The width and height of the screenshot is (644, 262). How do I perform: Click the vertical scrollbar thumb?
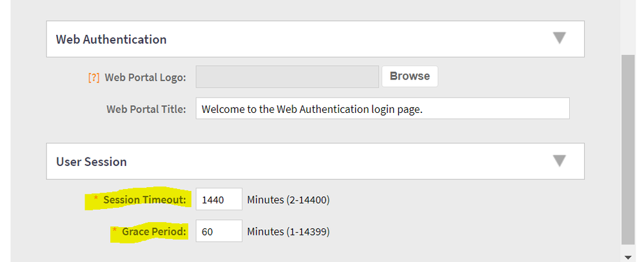(x=629, y=148)
